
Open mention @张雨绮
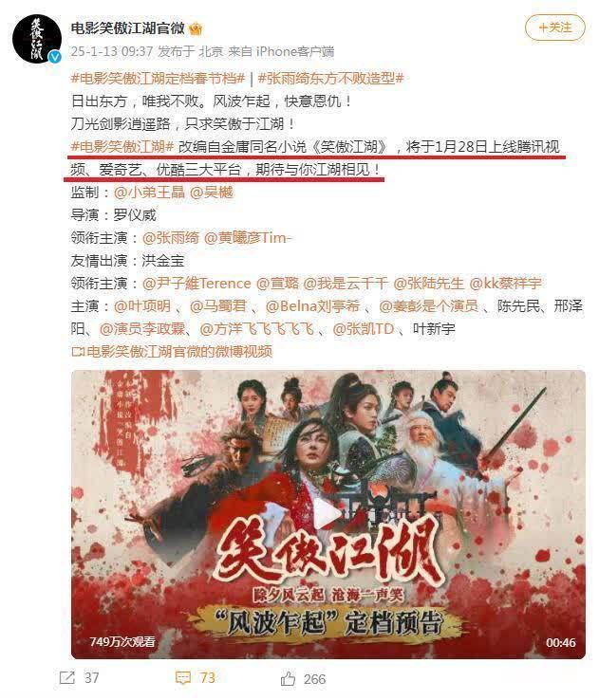(x=170, y=238)
